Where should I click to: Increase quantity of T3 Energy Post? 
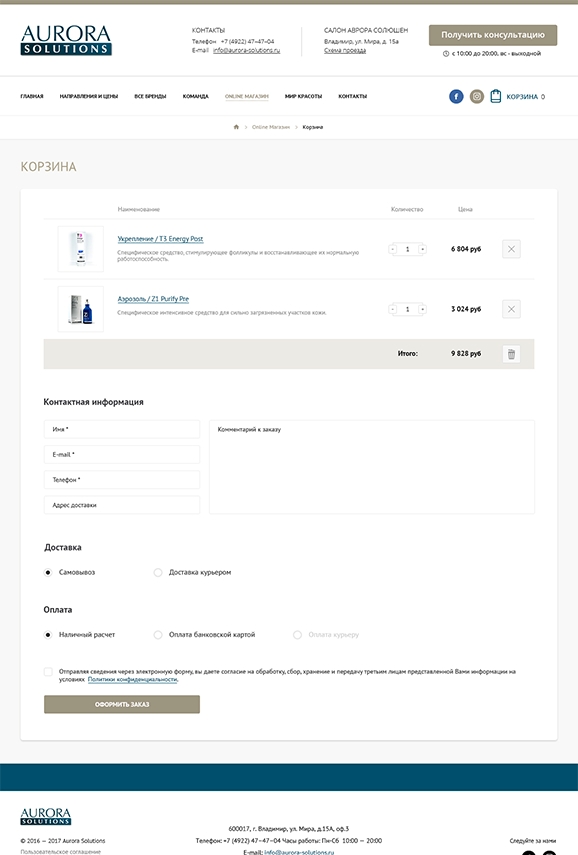click(x=422, y=249)
